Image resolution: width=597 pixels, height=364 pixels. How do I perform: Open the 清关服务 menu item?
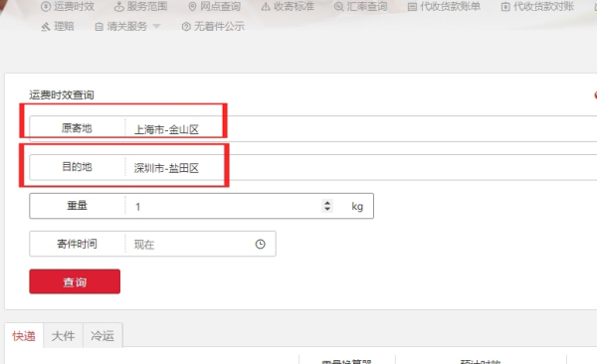point(127,26)
